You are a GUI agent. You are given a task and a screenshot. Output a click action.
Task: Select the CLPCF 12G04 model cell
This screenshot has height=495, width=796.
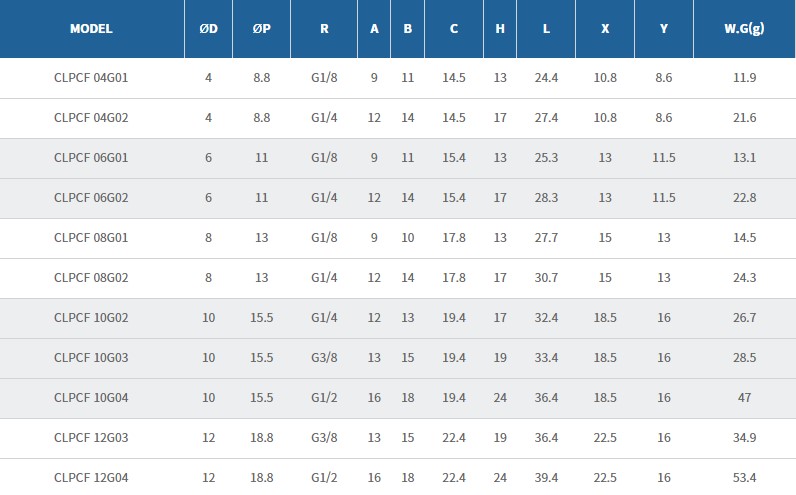(x=91, y=478)
